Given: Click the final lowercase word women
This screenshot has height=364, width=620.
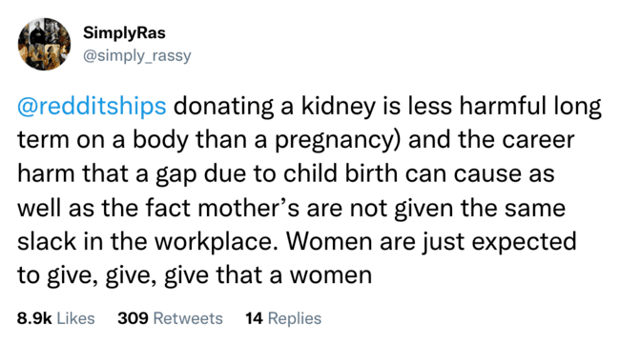Looking at the screenshot, I should coord(331,275).
